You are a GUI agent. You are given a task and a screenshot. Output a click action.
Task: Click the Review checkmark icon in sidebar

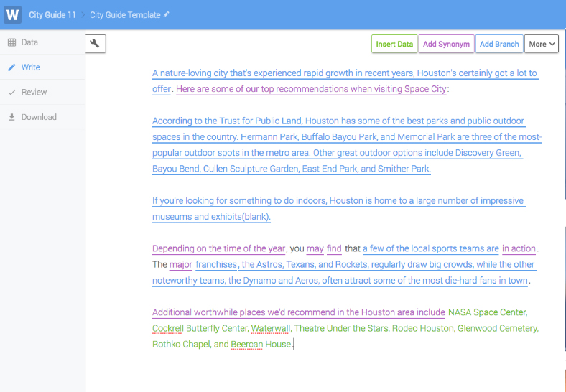coord(11,93)
